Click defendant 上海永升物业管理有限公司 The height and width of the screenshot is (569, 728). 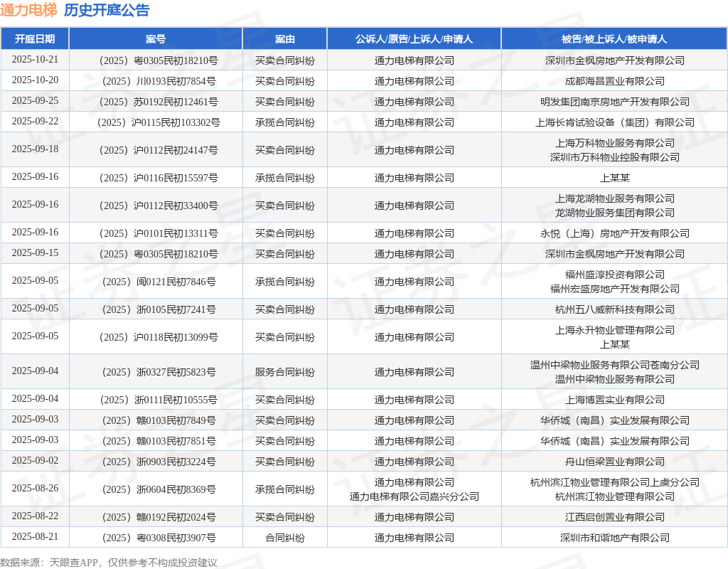click(x=615, y=330)
